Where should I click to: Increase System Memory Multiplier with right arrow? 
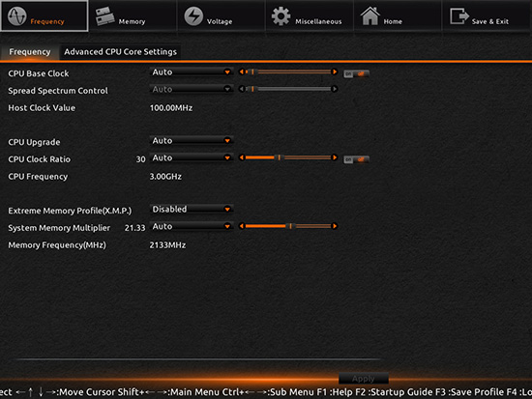(x=335, y=226)
